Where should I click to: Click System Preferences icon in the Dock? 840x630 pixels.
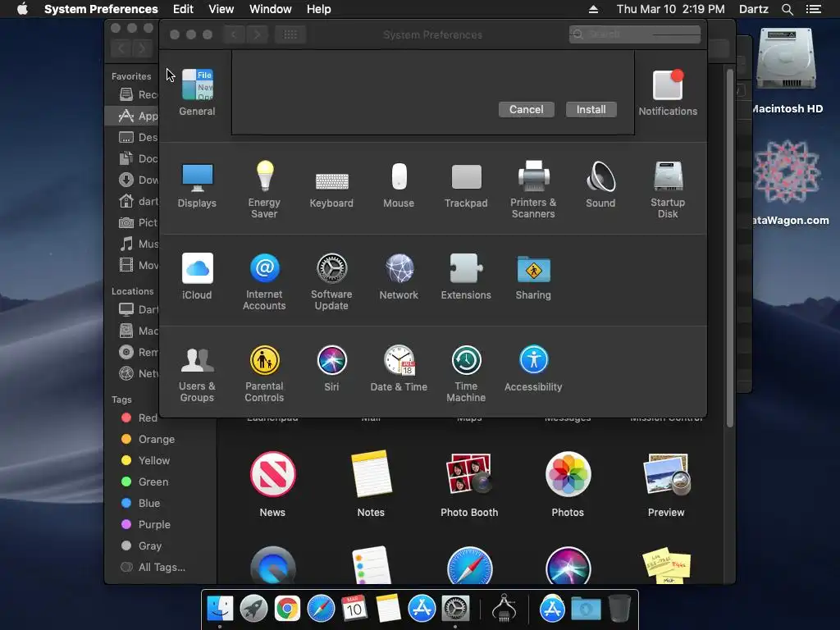pyautogui.click(x=455, y=609)
